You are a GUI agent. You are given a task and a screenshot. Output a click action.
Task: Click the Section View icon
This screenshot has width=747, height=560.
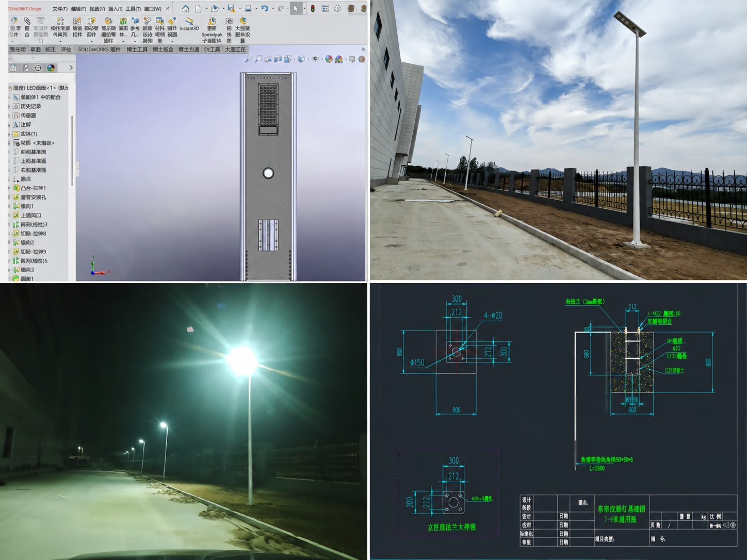(x=278, y=59)
